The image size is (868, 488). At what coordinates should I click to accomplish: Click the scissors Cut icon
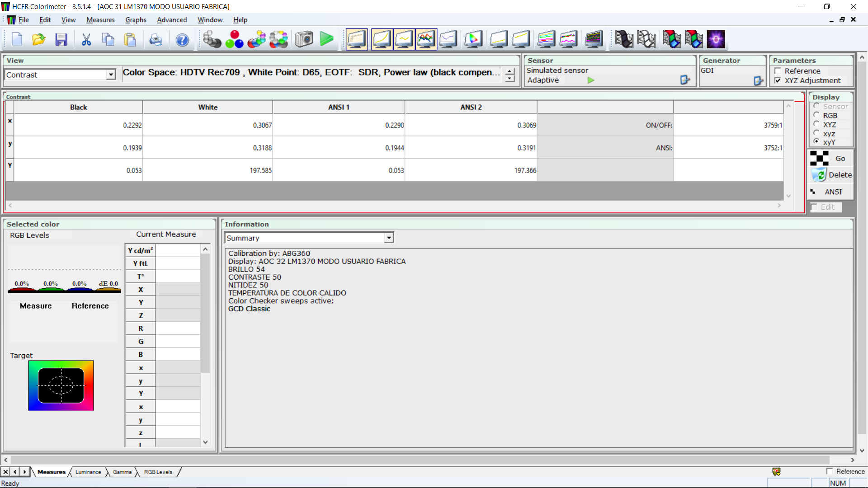click(x=86, y=39)
